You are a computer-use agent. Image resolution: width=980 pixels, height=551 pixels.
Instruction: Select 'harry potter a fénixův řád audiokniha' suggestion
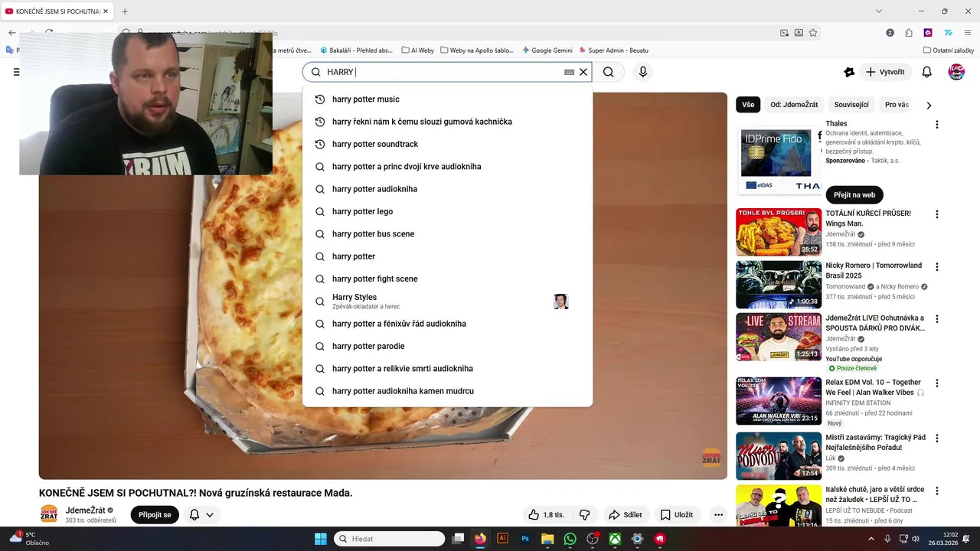click(447, 324)
